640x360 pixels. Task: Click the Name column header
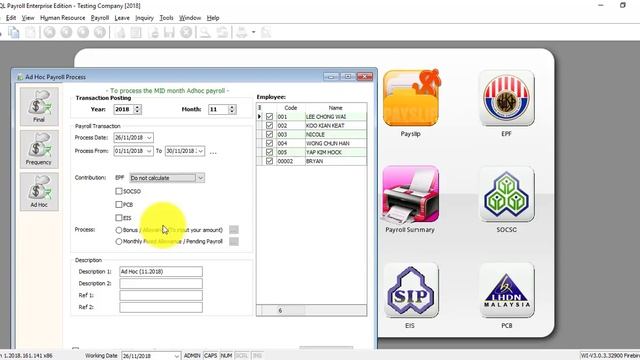point(336,108)
